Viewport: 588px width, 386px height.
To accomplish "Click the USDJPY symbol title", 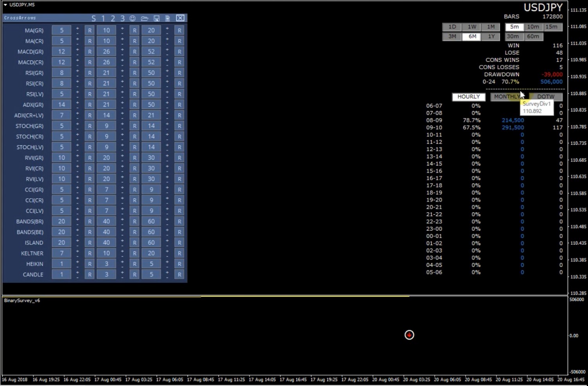I will [x=543, y=7].
